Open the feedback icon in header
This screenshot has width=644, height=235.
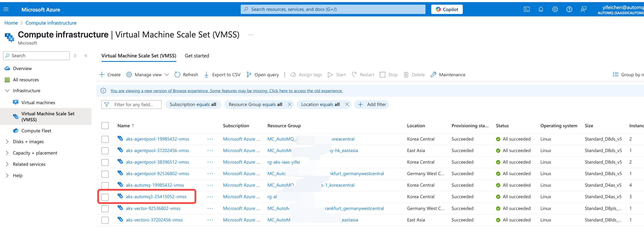click(x=584, y=10)
